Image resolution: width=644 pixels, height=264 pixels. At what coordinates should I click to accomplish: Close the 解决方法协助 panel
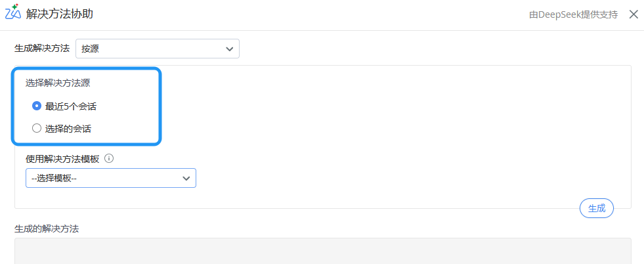[x=633, y=14]
